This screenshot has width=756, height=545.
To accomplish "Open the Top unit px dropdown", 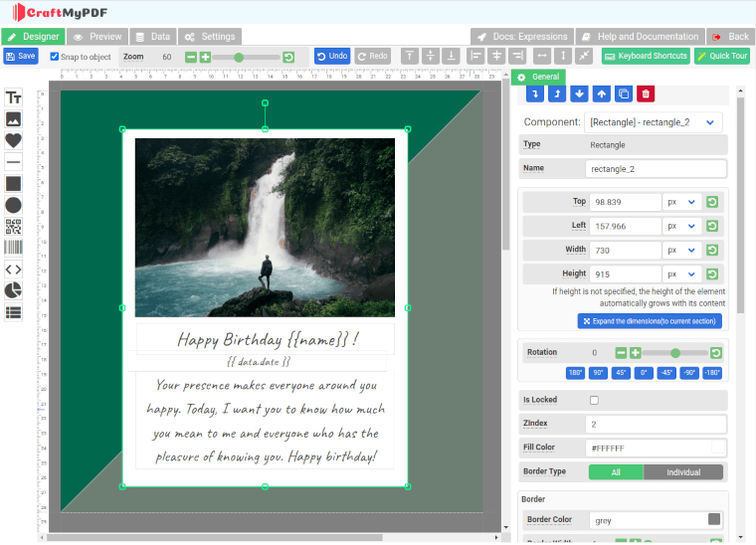I will coord(681,202).
